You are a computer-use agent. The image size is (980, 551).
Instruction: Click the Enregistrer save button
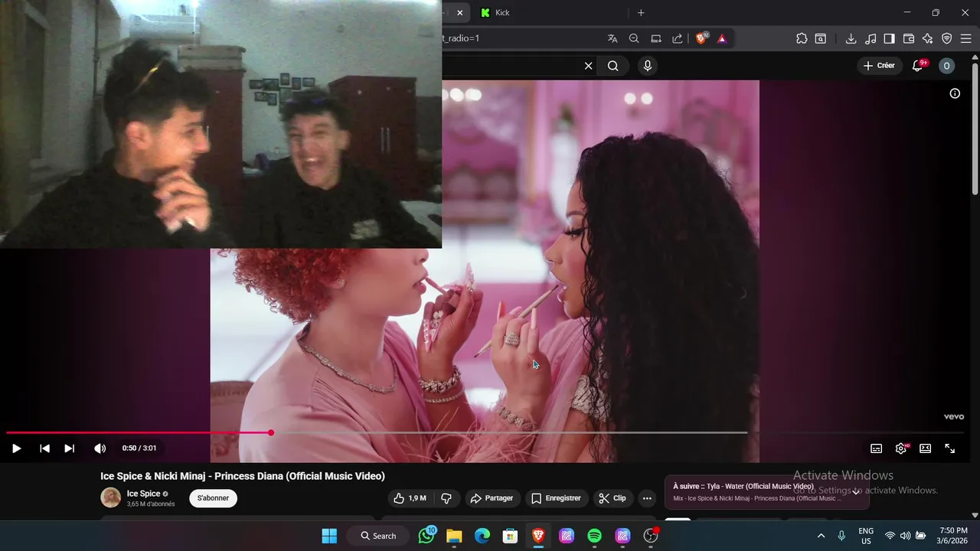tap(556, 498)
